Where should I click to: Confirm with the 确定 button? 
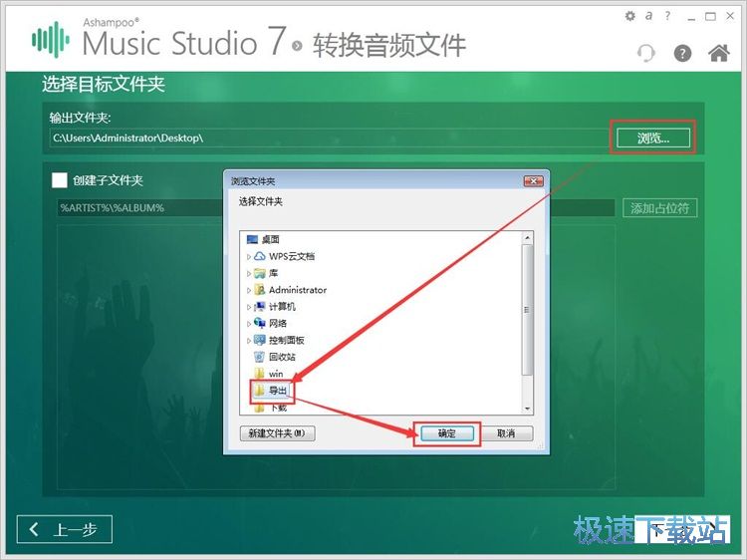click(x=447, y=433)
